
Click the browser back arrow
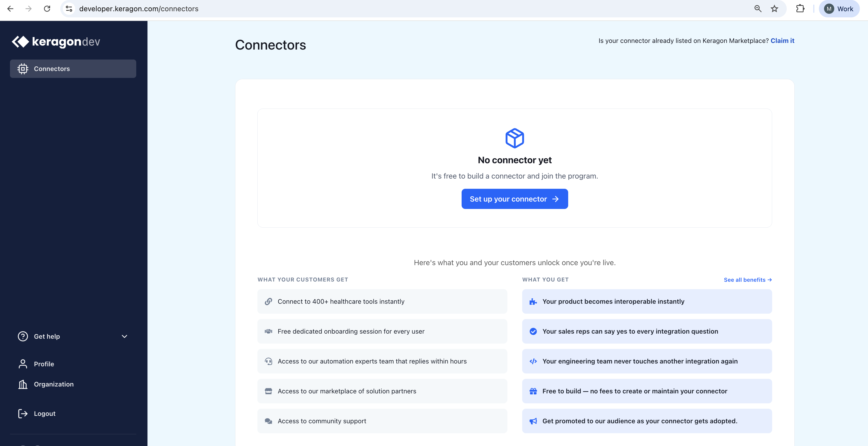pyautogui.click(x=10, y=9)
